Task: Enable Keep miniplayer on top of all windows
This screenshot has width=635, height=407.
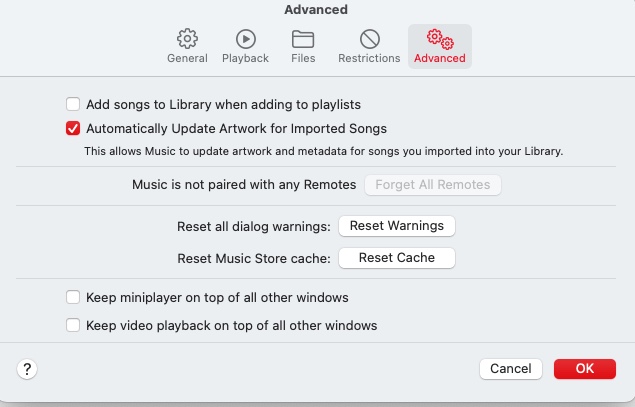Action: point(73,298)
